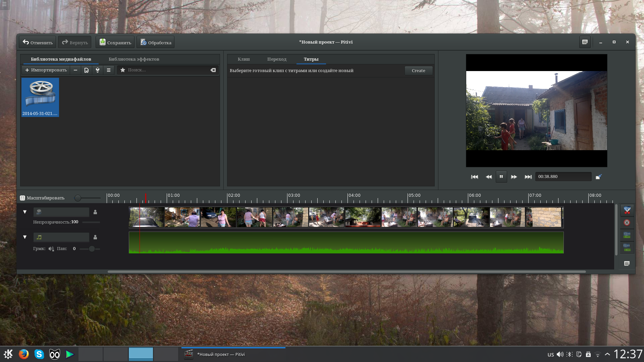Click the split clip scissors icon
The image size is (644, 362).
(627, 210)
